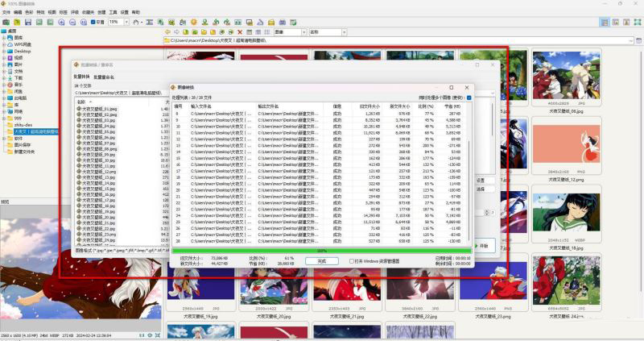Switch to the 批量重命名 tab
Image resolution: width=644 pixels, height=341 pixels.
pyautogui.click(x=104, y=77)
